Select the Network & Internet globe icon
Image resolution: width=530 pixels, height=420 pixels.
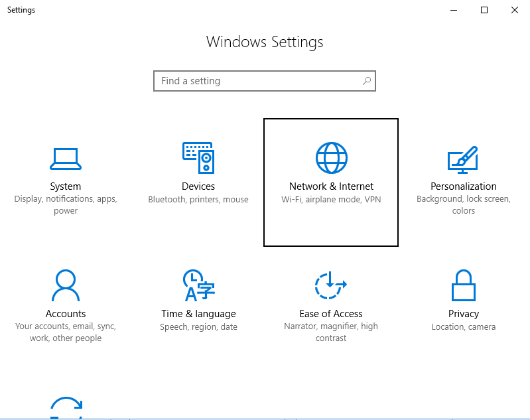pos(331,158)
